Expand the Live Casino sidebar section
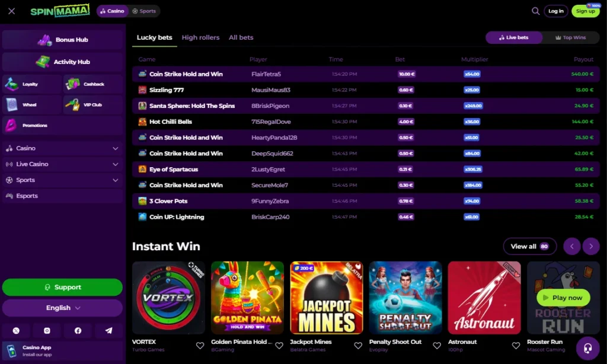Viewport: 607px width, 364px height. tap(62, 164)
